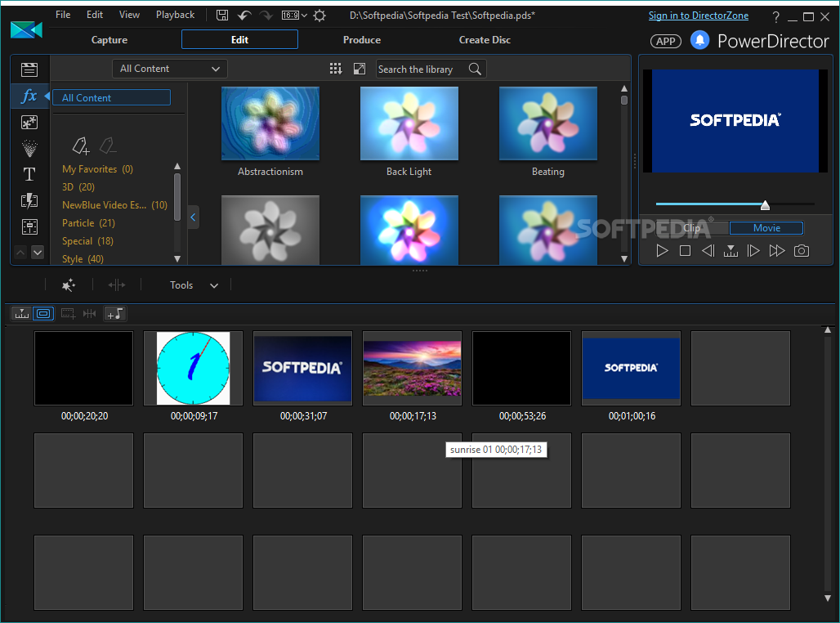Viewport: 840px width, 623px height.
Task: Stop the preview playback
Action: 685,251
